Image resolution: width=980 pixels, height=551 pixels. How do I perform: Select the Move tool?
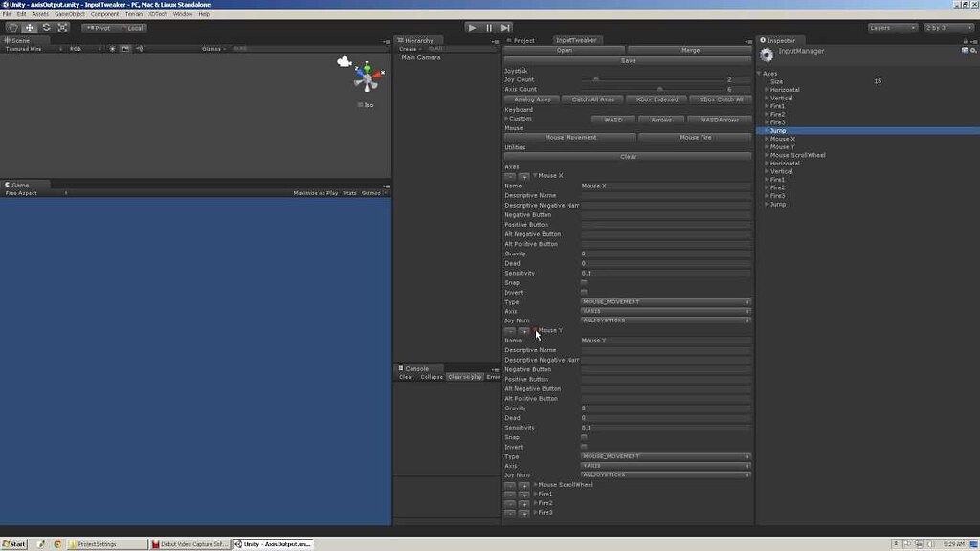click(29, 27)
